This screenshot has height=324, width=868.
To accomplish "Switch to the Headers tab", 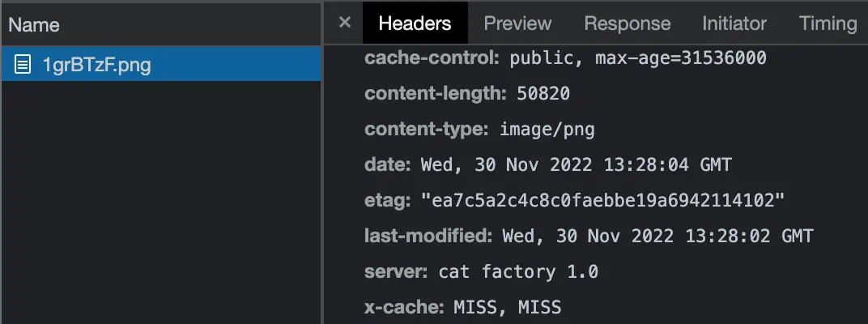I will [415, 23].
